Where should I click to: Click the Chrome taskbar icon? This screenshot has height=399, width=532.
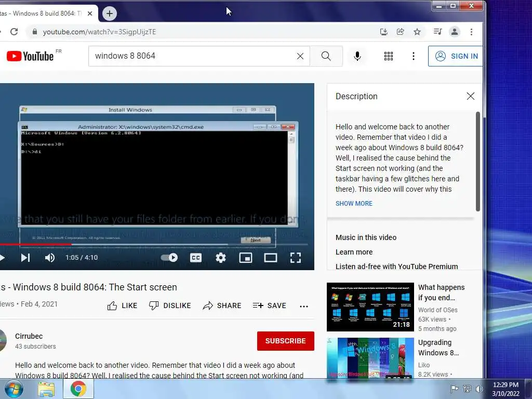[x=78, y=389]
